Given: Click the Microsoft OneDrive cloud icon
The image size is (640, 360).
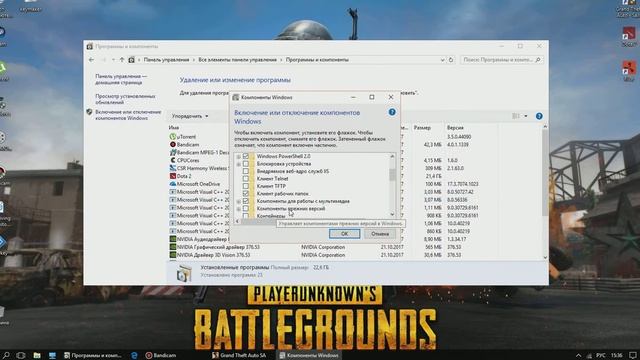Looking at the screenshot, I should (x=173, y=184).
